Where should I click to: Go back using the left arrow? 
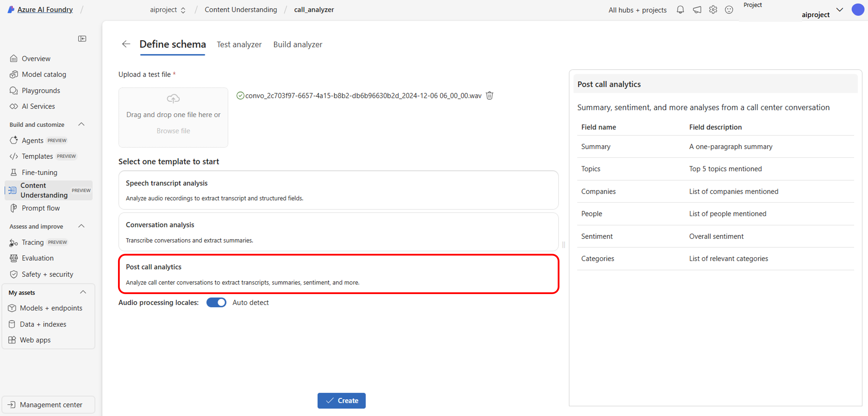[126, 44]
